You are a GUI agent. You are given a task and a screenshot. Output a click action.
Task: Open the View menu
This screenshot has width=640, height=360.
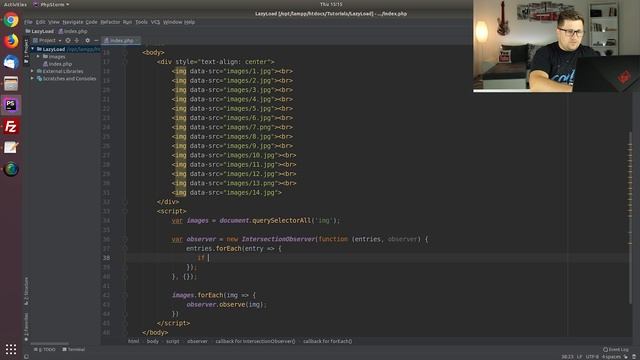click(x=54, y=22)
